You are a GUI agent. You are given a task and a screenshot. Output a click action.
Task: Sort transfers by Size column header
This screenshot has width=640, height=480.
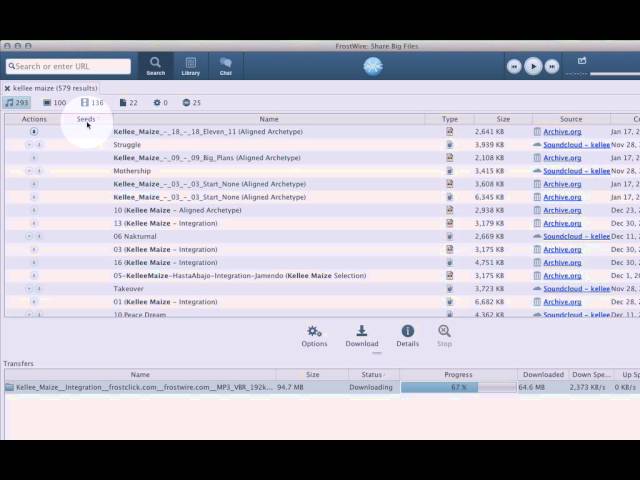[x=312, y=374]
